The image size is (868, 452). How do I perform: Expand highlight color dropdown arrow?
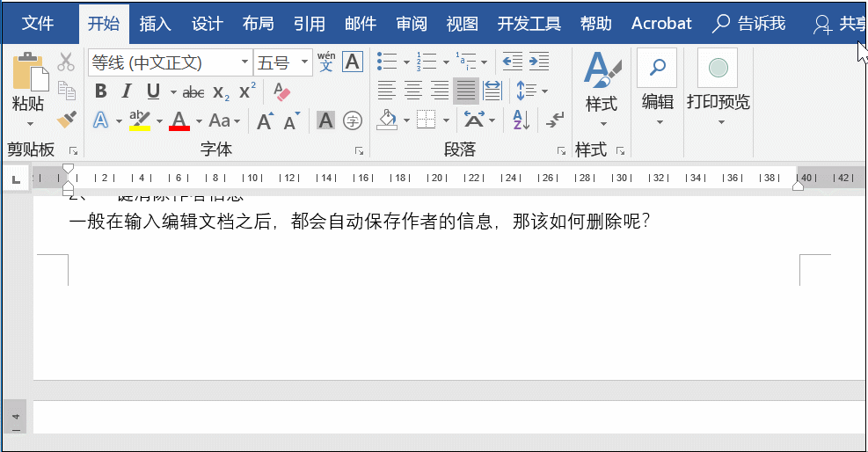point(159,121)
